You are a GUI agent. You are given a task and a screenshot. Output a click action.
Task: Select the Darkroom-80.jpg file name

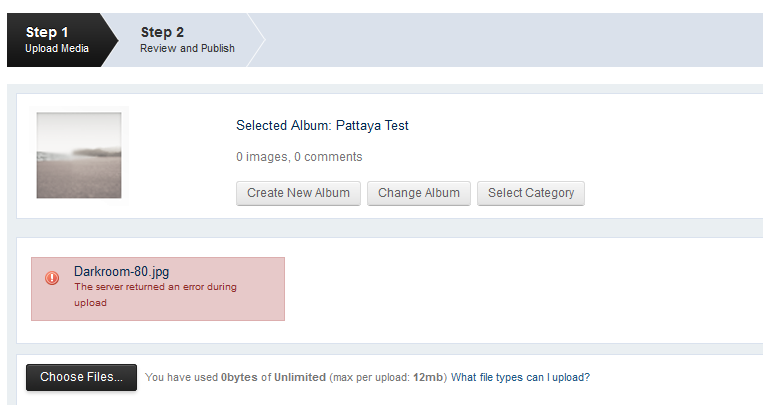[122, 272]
